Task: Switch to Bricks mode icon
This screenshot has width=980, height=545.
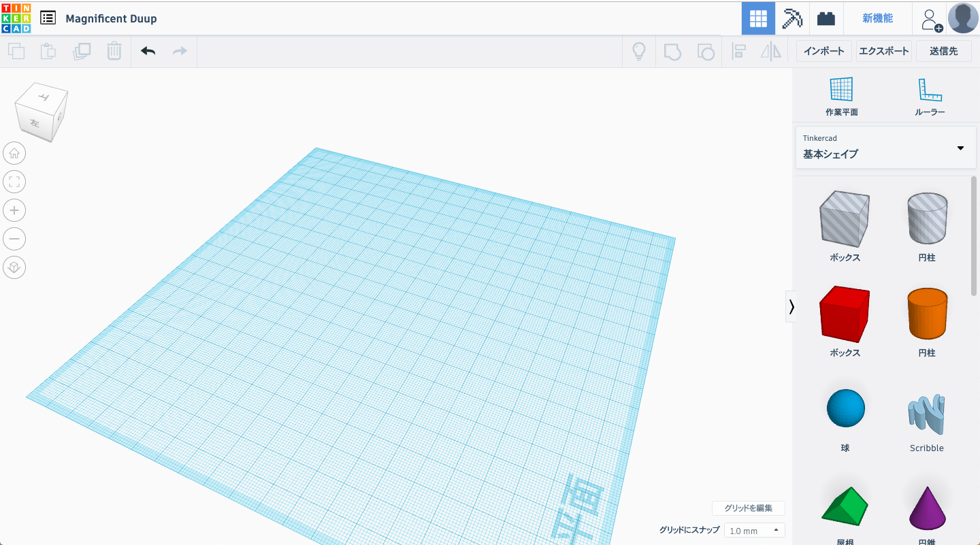Action: coord(826,18)
